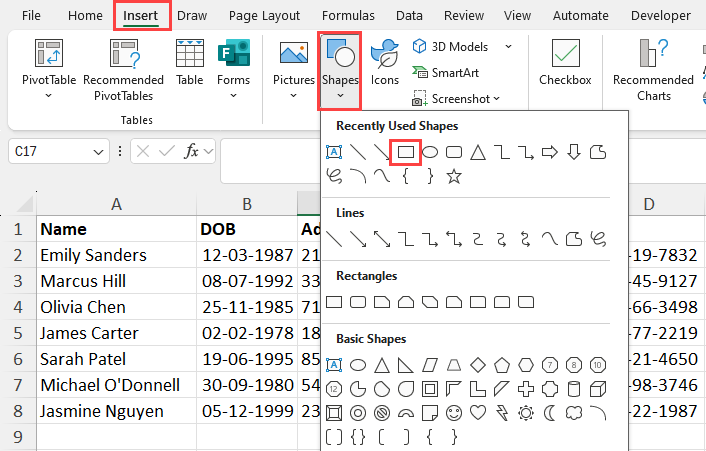Viewport: 706px width, 451px height.
Task: Click the Icons button in the ribbon
Action: pos(384,63)
